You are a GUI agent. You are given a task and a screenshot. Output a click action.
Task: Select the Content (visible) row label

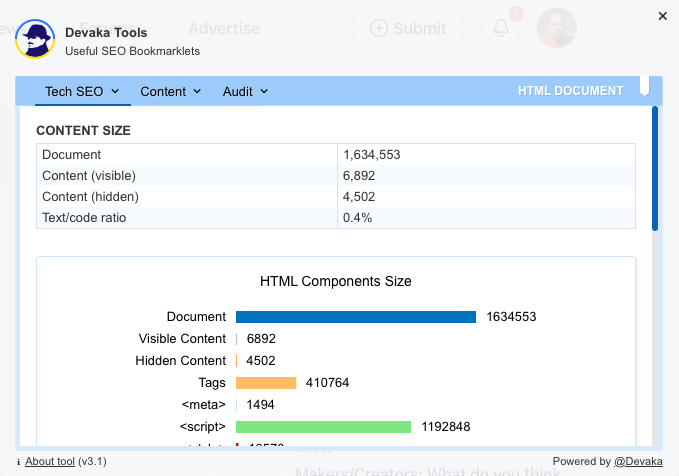pos(89,175)
